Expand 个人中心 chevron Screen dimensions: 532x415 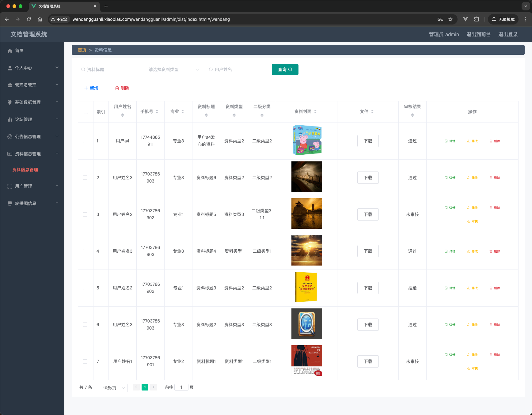[x=57, y=68]
